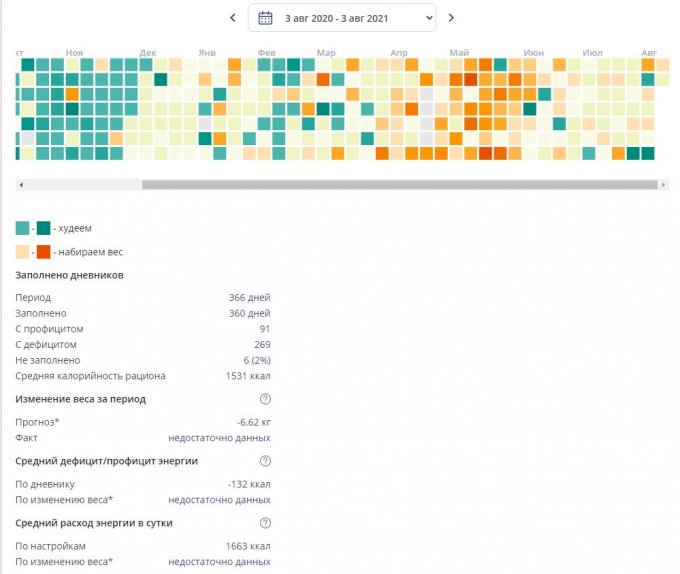Go to next period using right chevron
The height and width of the screenshot is (574, 680).
point(451,18)
